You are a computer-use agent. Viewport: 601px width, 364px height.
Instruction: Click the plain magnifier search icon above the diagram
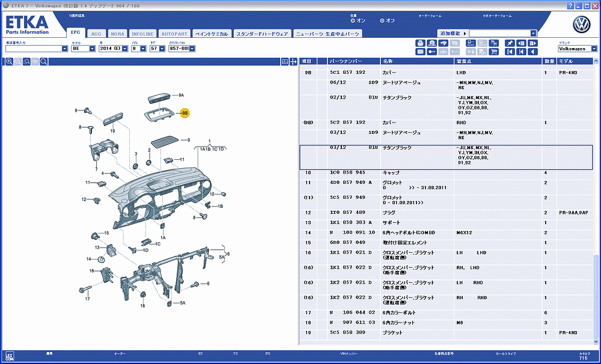click(x=44, y=62)
